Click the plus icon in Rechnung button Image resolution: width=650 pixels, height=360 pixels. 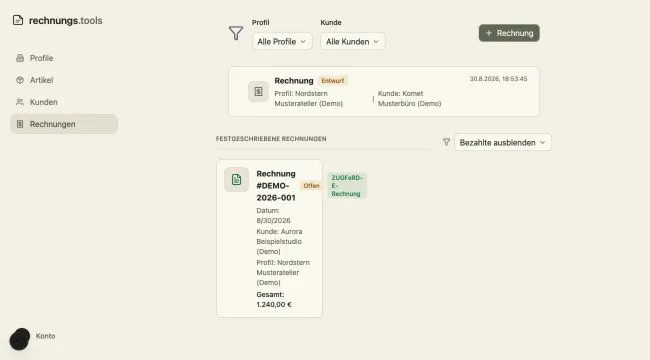[x=489, y=33]
